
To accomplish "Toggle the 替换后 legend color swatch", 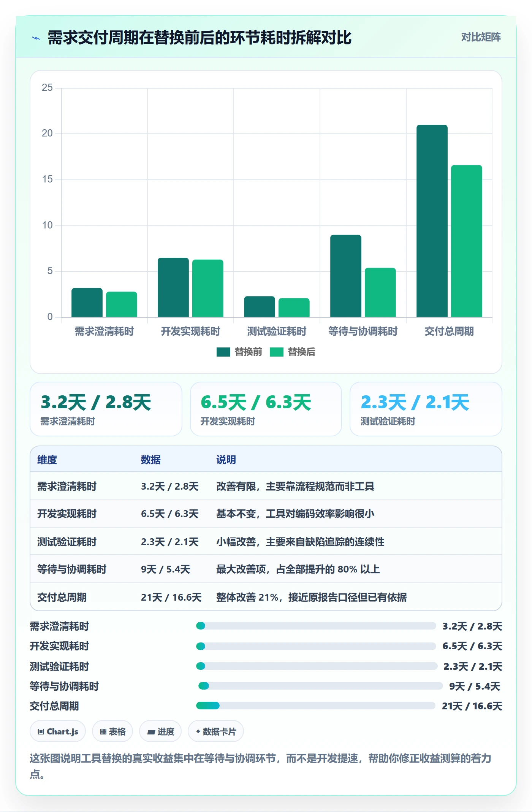I will [277, 352].
